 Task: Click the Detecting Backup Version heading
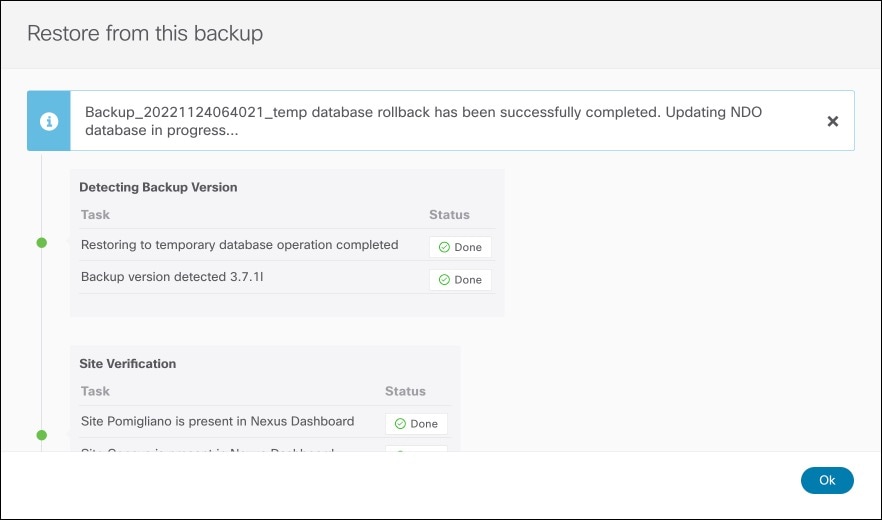coord(158,187)
